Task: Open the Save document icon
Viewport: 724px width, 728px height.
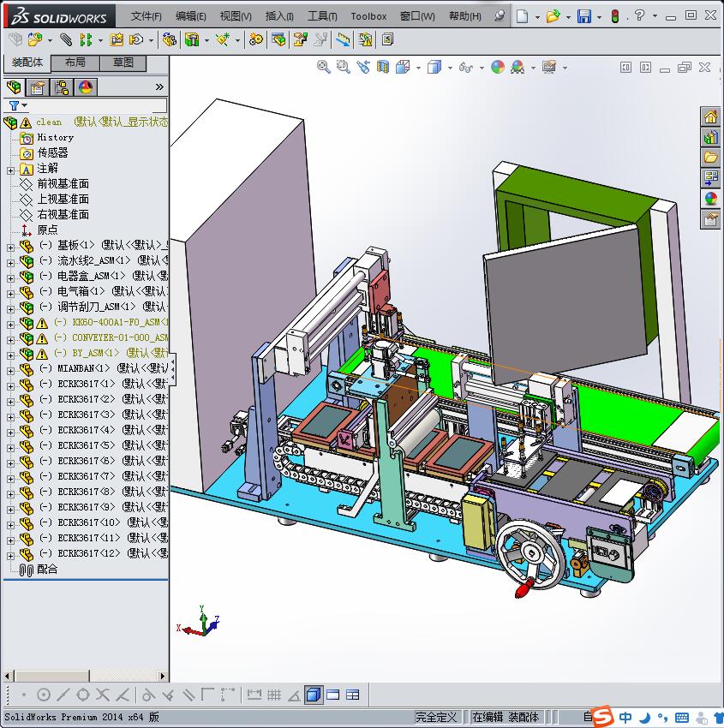Action: tap(583, 16)
